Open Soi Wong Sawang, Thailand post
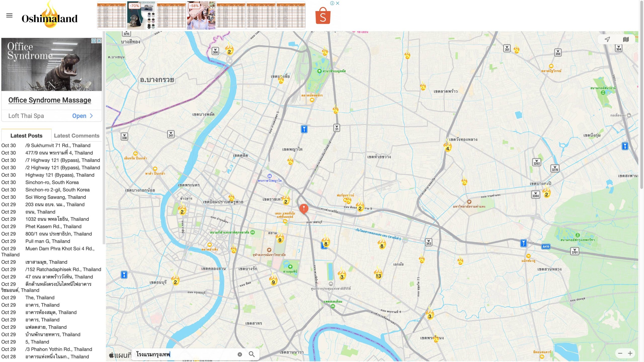This screenshot has width=644, height=362. tap(55, 197)
